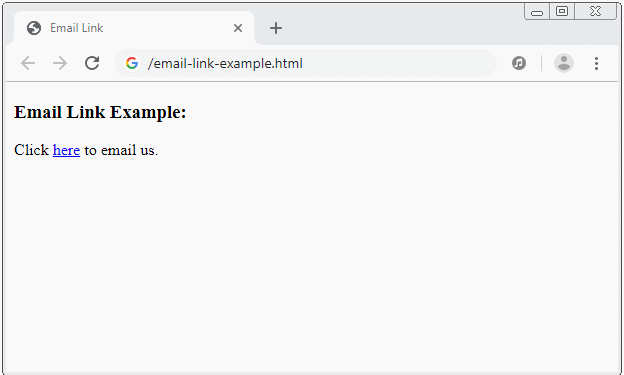
Task: Close the browser window
Action: pos(595,11)
